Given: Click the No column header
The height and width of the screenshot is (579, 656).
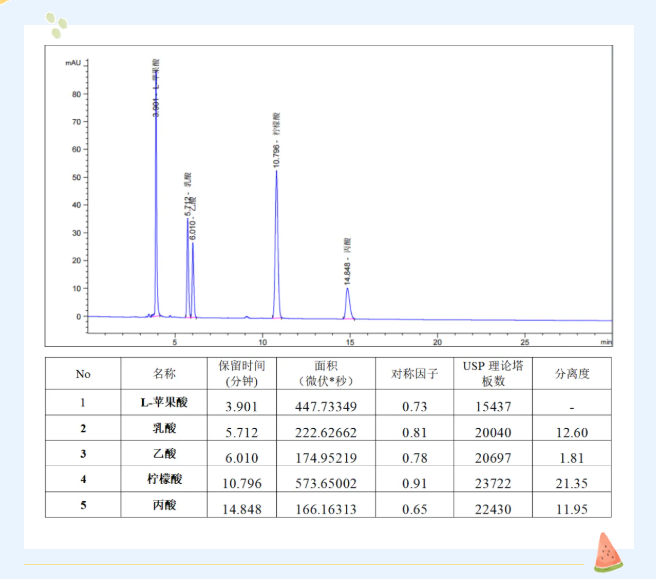Looking at the screenshot, I should [x=83, y=374].
